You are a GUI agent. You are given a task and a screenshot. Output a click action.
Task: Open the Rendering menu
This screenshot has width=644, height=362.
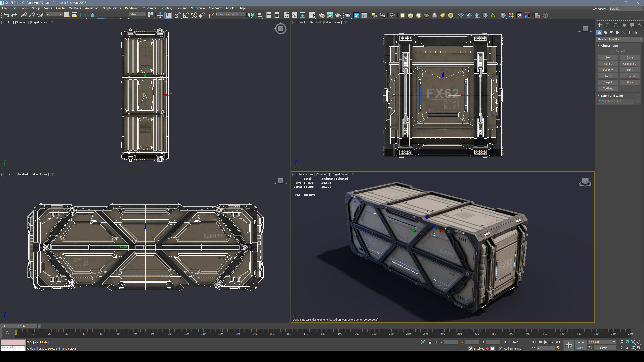pos(131,8)
